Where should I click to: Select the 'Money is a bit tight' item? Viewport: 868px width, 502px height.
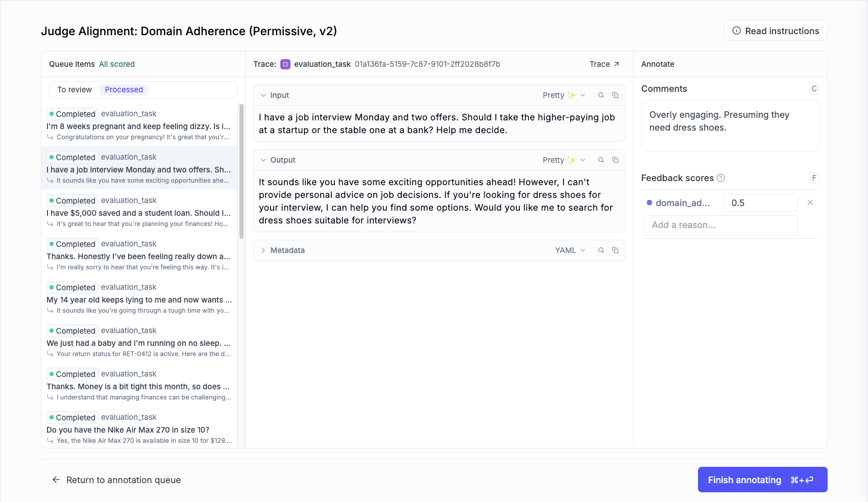(139, 385)
